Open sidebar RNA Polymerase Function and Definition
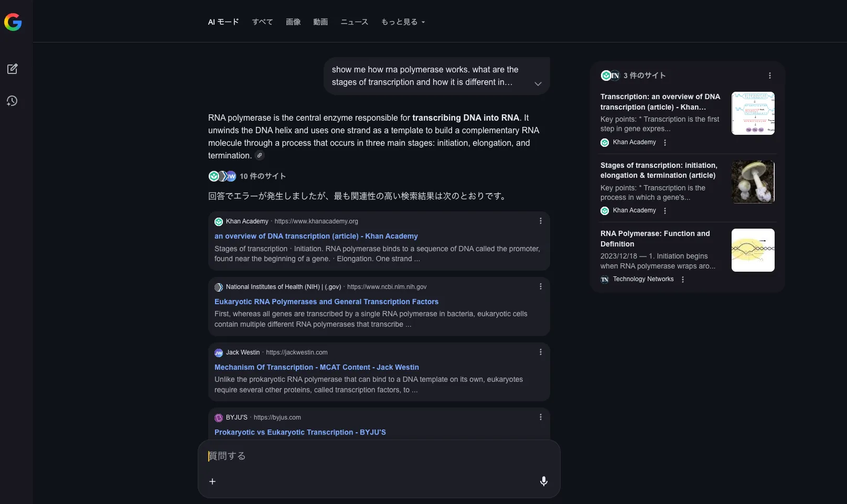This screenshot has height=504, width=847. [655, 239]
